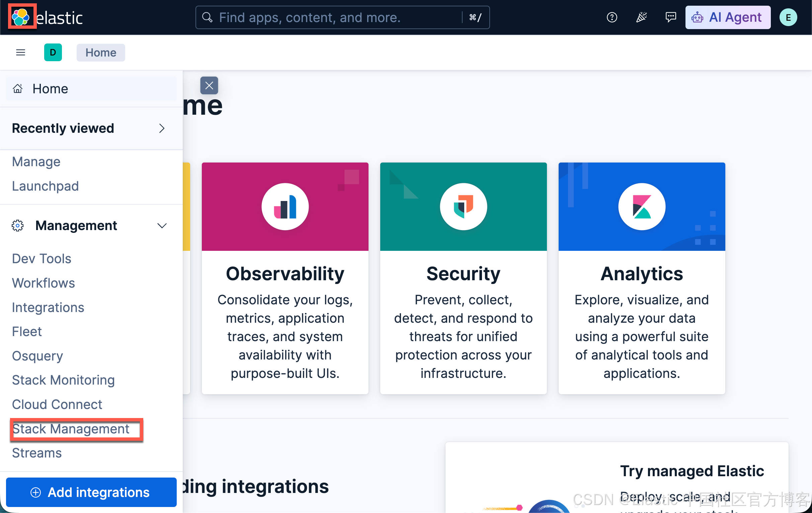Open the Launchpad recent item

[45, 186]
